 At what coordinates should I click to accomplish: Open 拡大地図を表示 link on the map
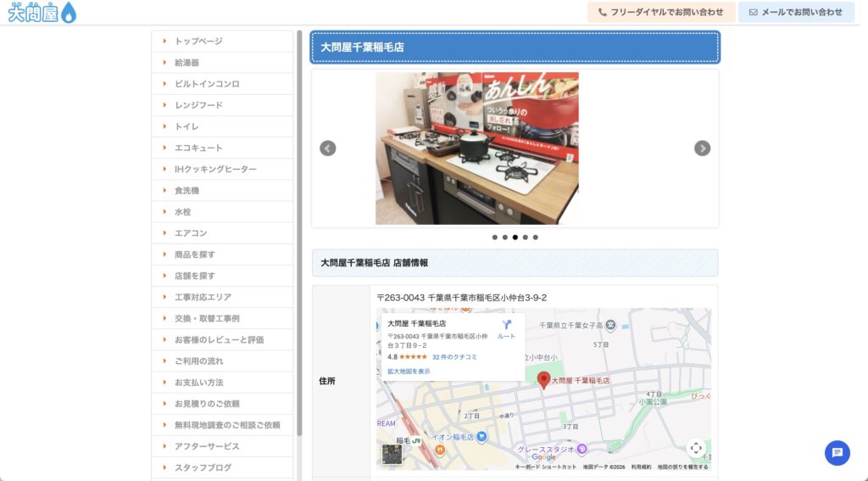409,372
